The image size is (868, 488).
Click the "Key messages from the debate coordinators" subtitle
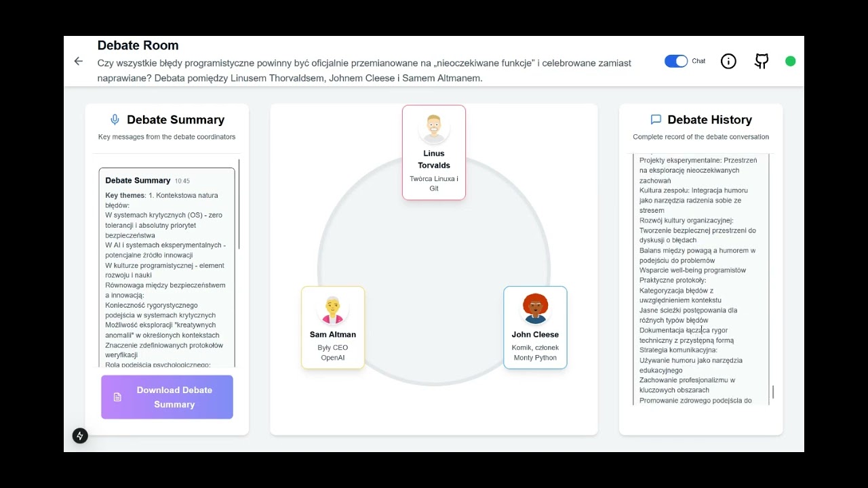pyautogui.click(x=167, y=137)
